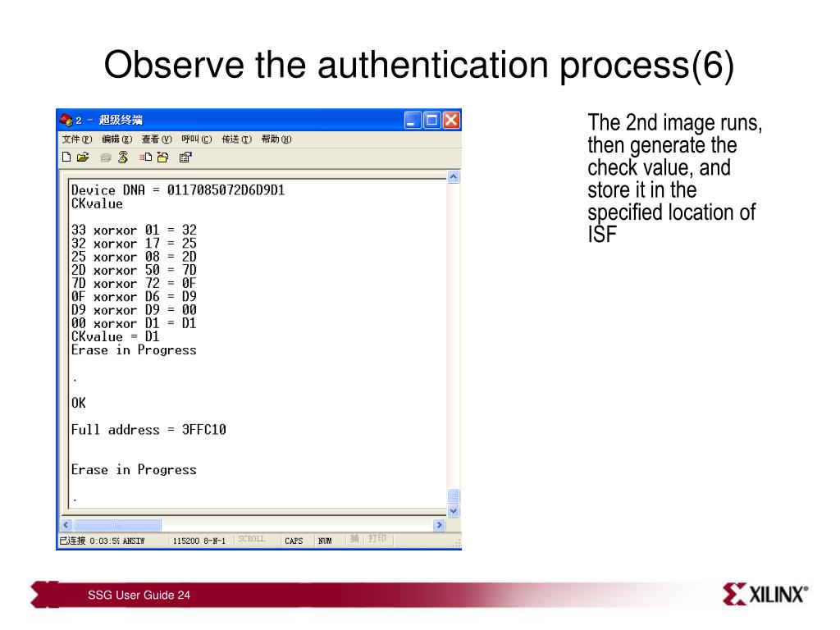Click the Disconnect toolbar icon
This screenshot has width=840, height=630.
coord(123,157)
